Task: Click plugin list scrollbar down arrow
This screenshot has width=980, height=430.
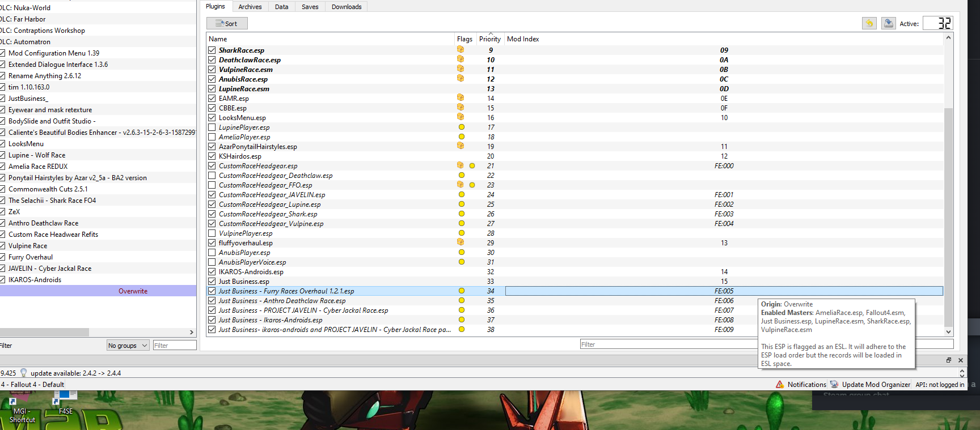Action: coord(948,331)
